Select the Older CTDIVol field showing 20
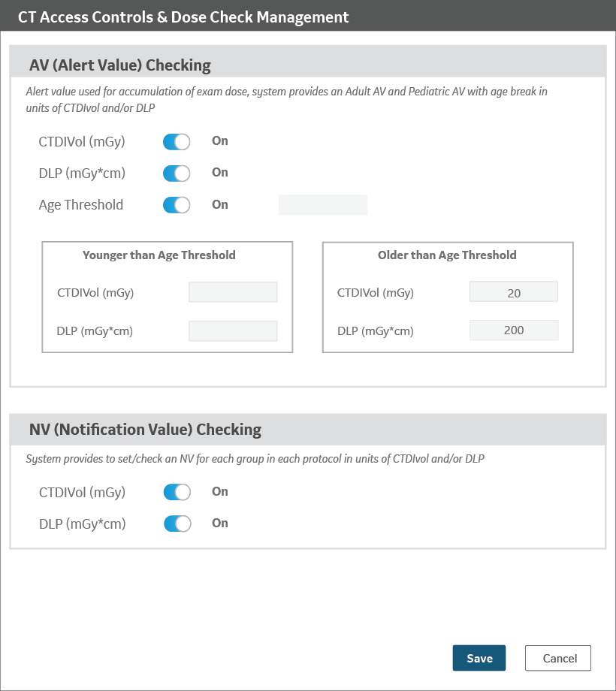 (x=514, y=293)
